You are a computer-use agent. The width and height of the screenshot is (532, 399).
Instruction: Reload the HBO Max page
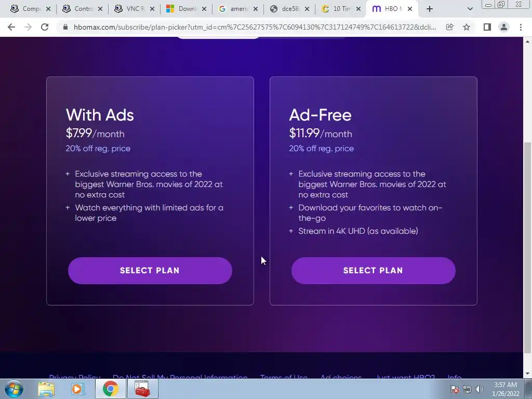[45, 27]
